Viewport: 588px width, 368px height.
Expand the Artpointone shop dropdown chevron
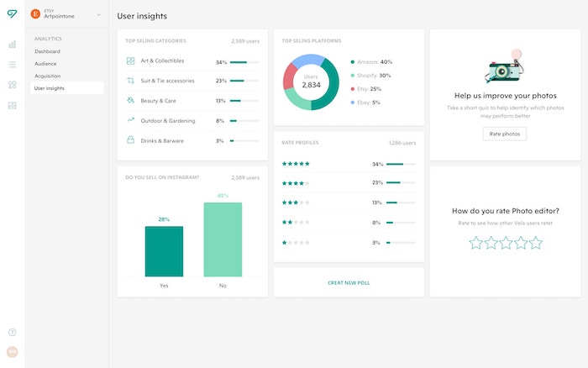pos(98,15)
